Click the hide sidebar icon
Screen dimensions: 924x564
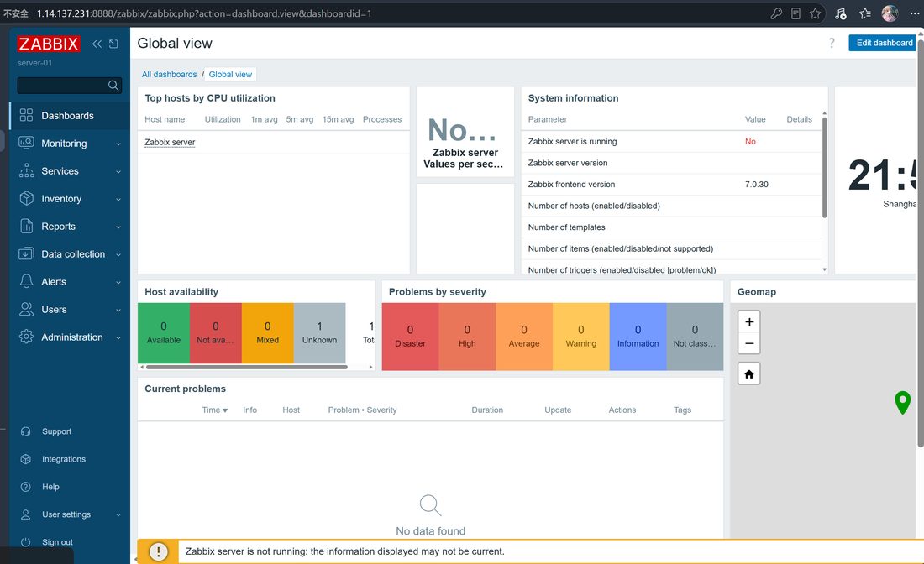point(113,44)
